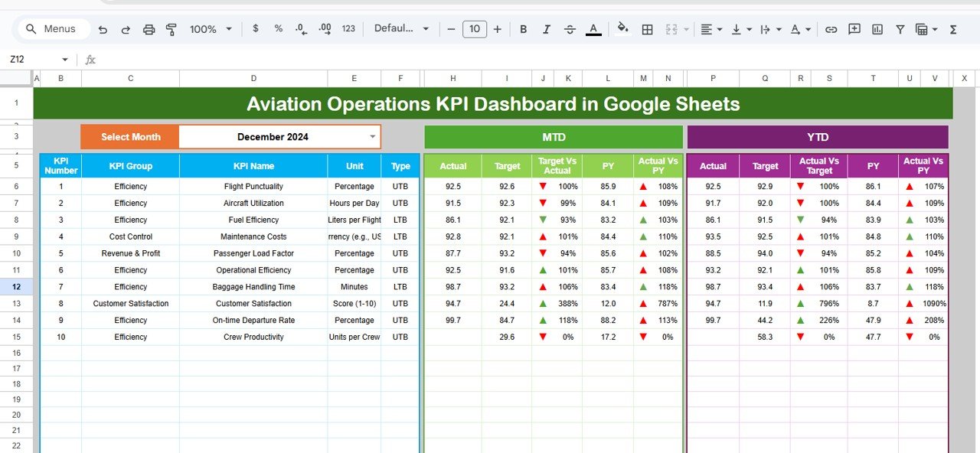Insert a chart using the chart icon
The width and height of the screenshot is (980, 453).
tap(877, 28)
